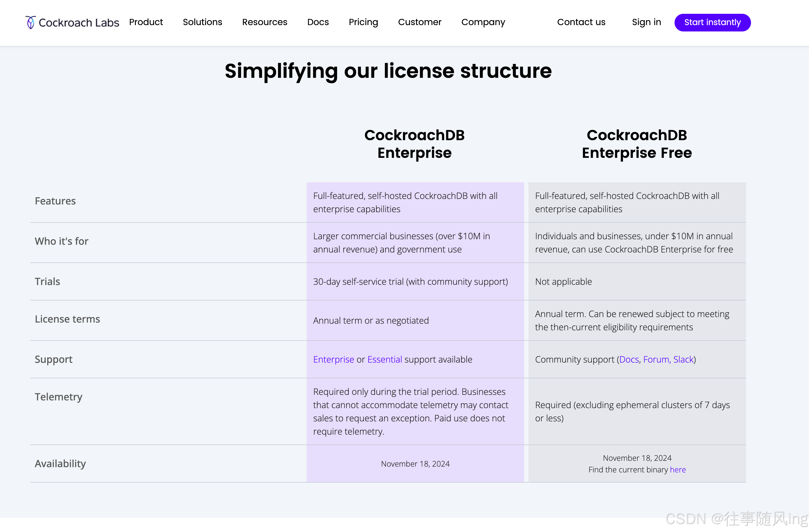Expand the Customer menu
The height and width of the screenshot is (532, 809).
tap(419, 22)
